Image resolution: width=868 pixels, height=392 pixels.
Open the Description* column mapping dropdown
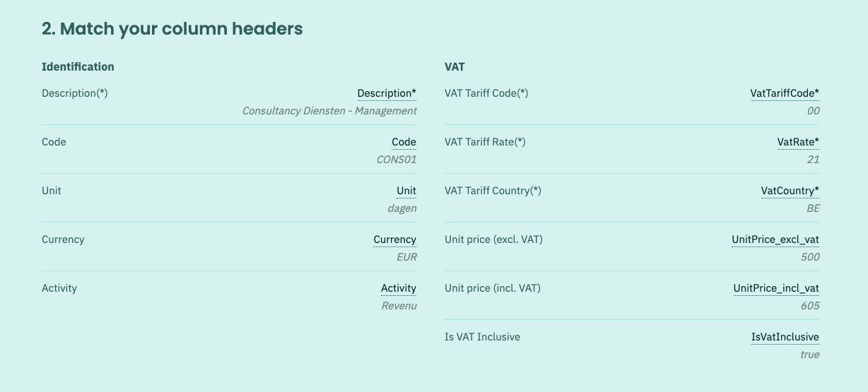tap(387, 93)
